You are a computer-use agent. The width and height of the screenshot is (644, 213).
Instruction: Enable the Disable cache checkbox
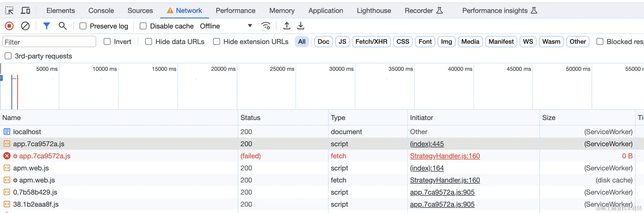tap(143, 26)
